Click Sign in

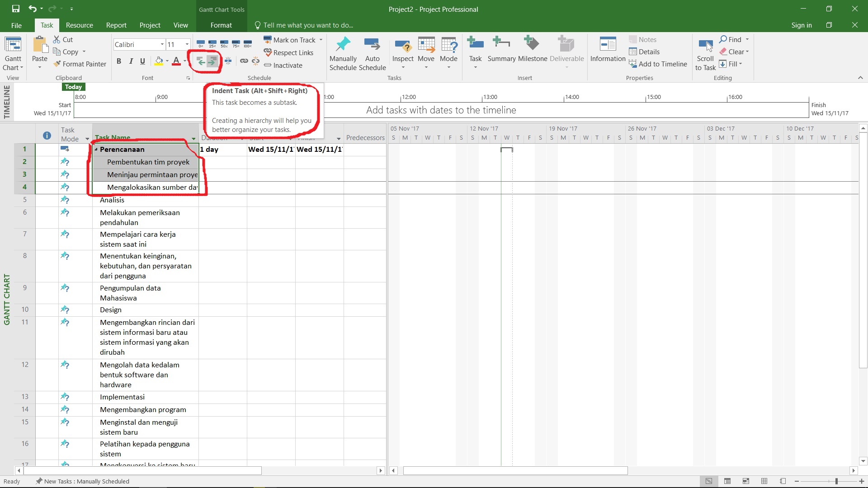(x=802, y=25)
